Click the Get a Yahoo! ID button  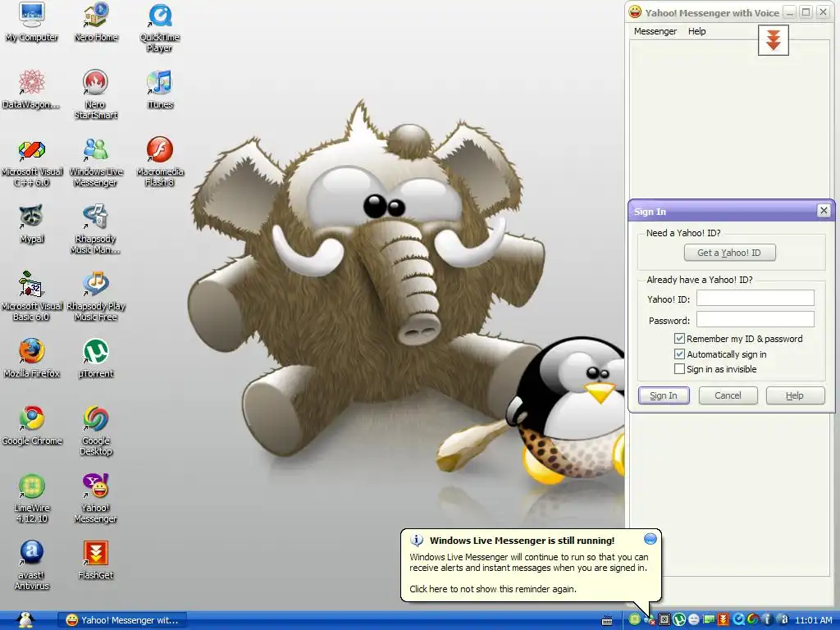[x=729, y=253]
